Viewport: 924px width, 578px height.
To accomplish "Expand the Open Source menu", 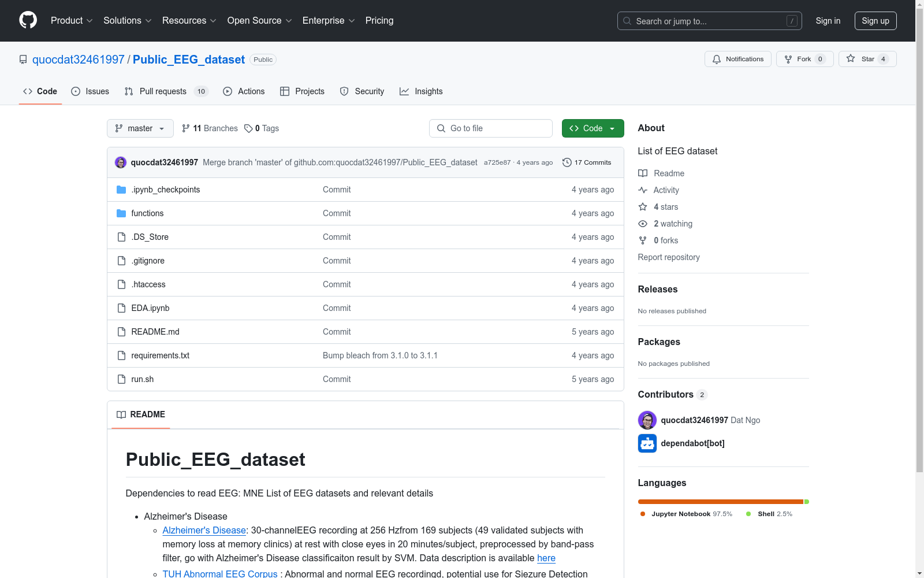I will tap(260, 20).
